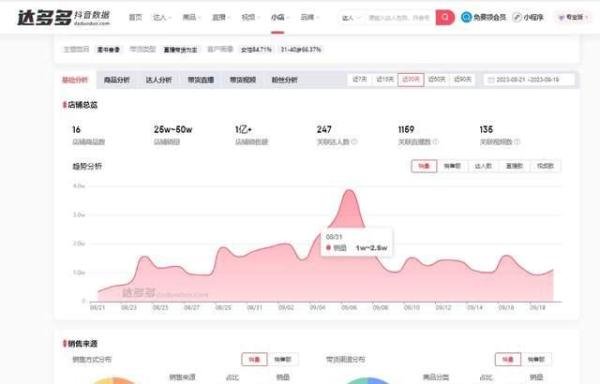This screenshot has width=600, height=384.
Task: Select the 近7天 time range
Action: [359, 80]
